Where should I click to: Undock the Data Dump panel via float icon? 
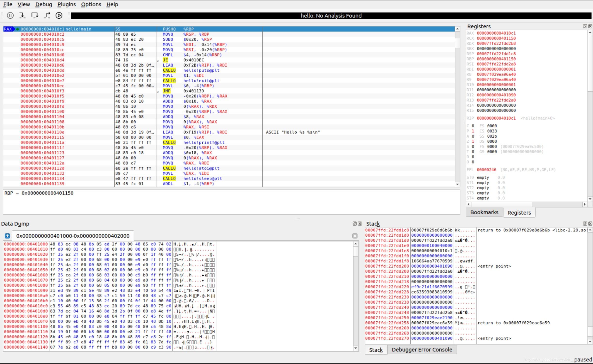point(355,224)
